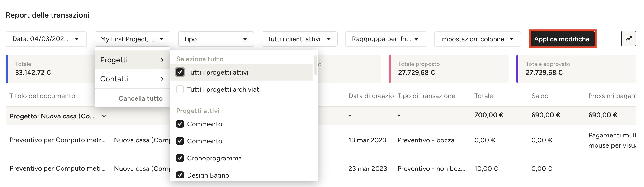Click the Totale approvato summary card
Screen dimensions: 644x187
tap(576, 69)
